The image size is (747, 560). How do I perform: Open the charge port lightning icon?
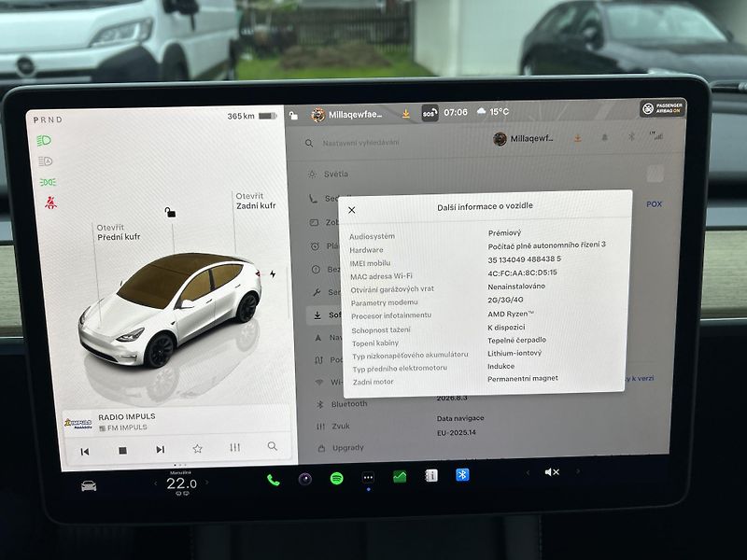[273, 274]
